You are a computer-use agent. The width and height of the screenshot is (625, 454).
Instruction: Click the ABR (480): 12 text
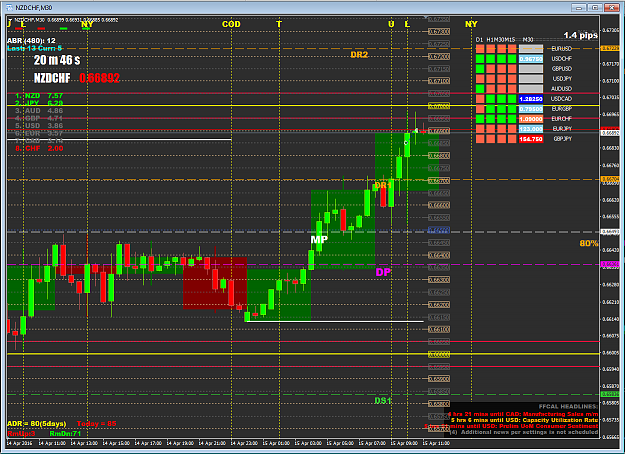click(x=31, y=41)
